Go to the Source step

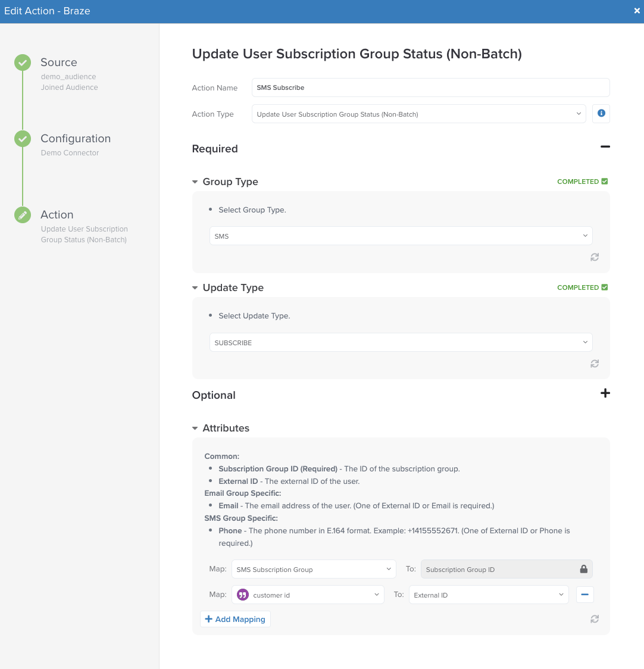58,62
